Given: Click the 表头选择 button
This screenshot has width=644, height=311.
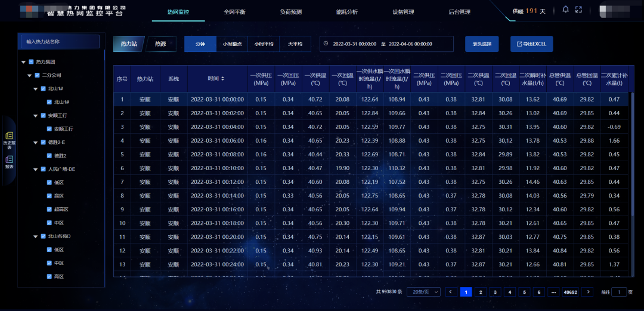Looking at the screenshot, I should (x=482, y=44).
